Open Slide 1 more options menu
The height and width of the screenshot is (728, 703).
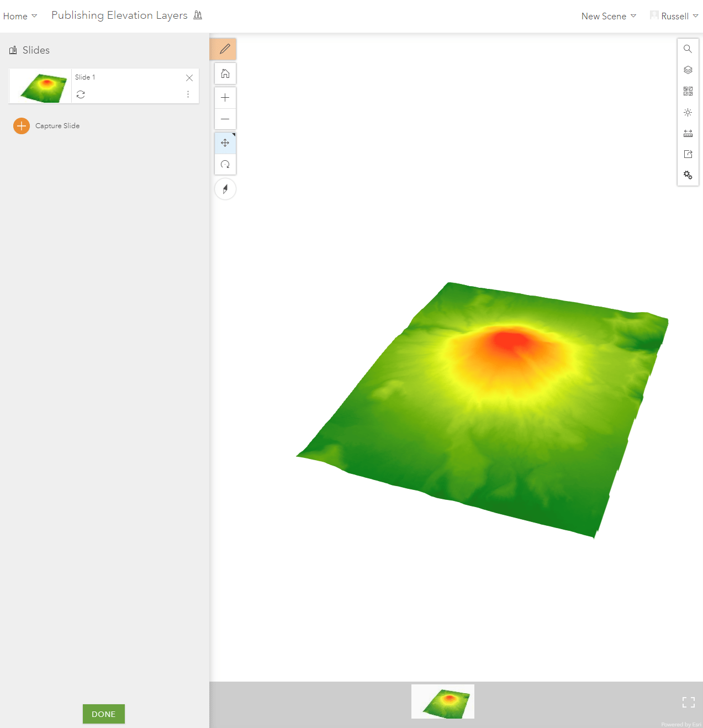[x=188, y=94]
